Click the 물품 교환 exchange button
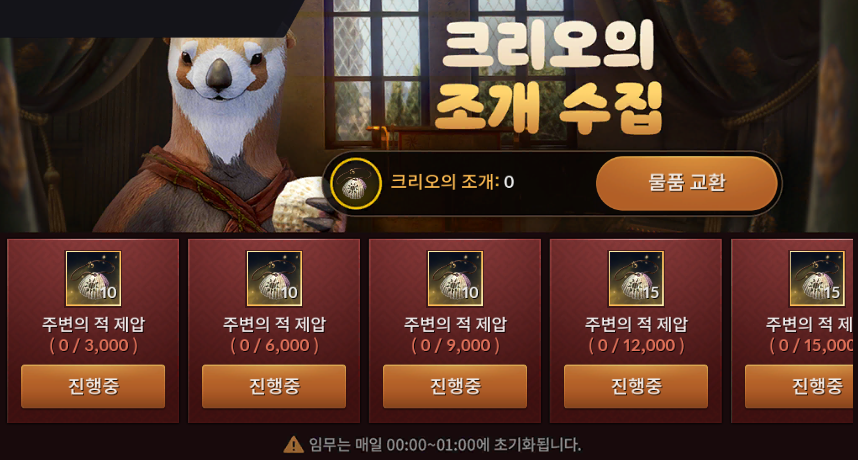858x460 pixels. coord(686,183)
